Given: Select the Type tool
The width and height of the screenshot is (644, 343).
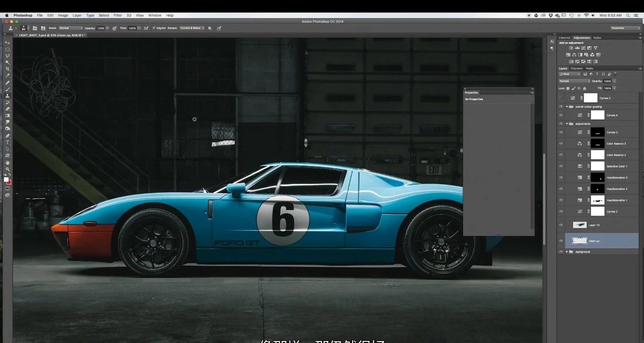Looking at the screenshot, I should 8,141.
